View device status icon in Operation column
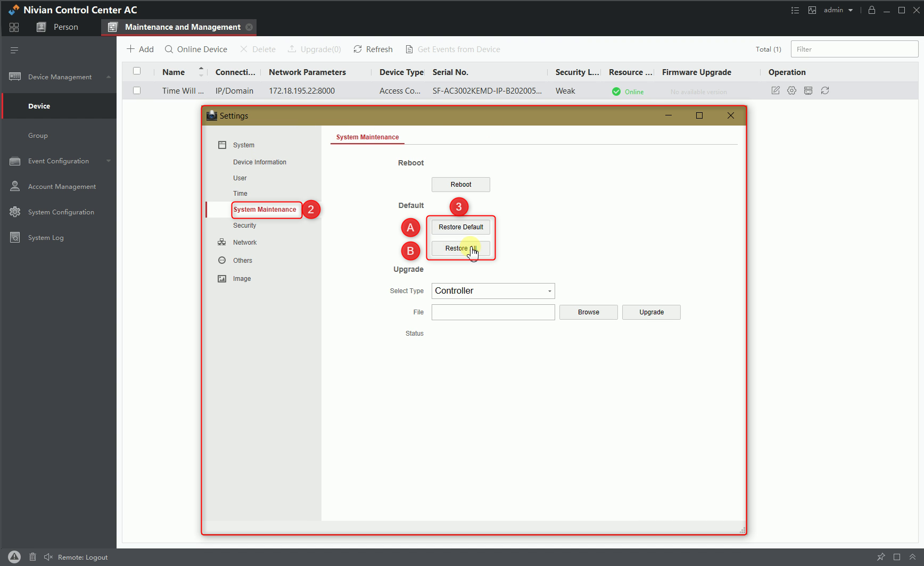Viewport: 924px width, 566px height. point(808,90)
